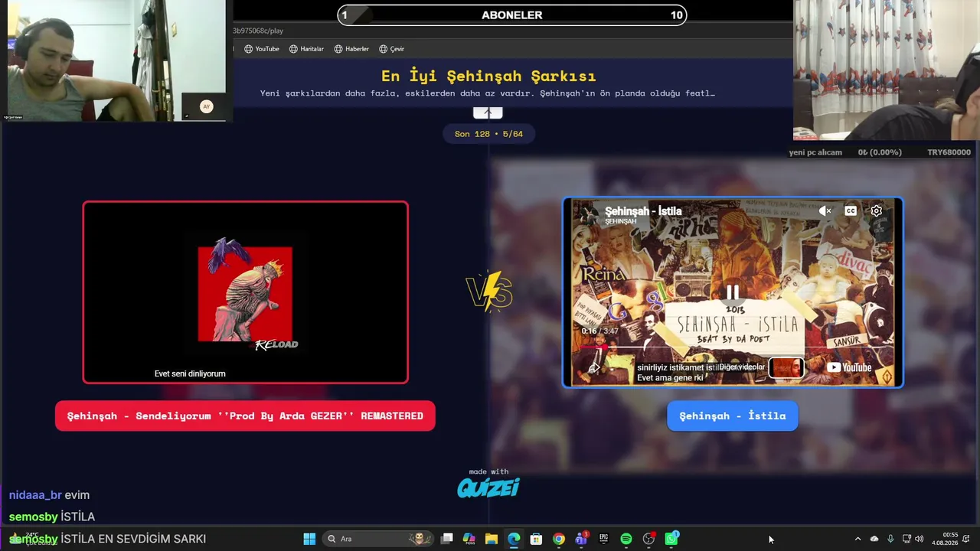Open File Explorer from the taskbar

(x=492, y=539)
